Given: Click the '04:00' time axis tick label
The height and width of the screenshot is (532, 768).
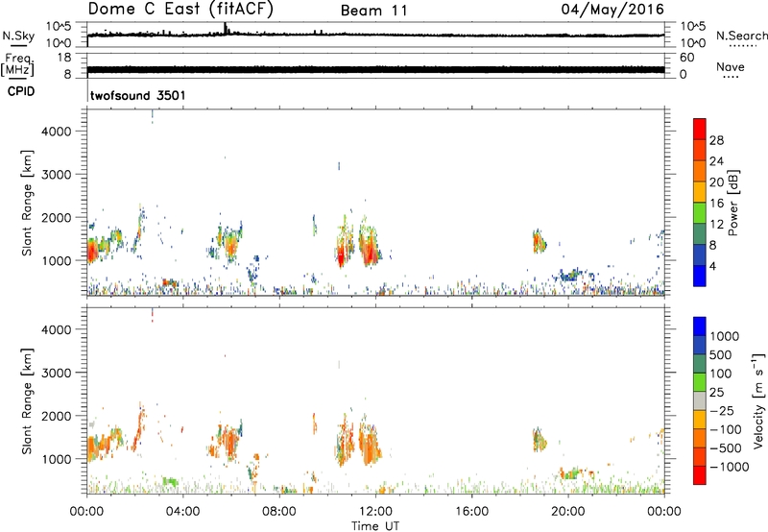Looking at the screenshot, I should coord(182,512).
